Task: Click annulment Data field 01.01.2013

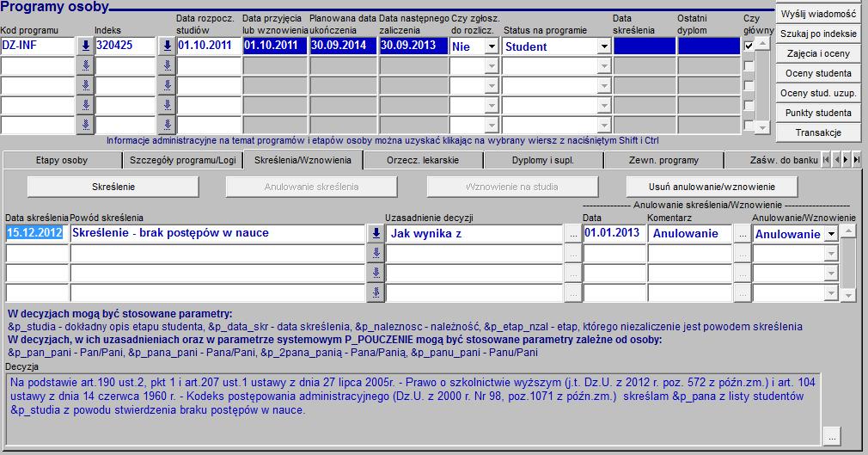Action: pyautogui.click(x=615, y=233)
